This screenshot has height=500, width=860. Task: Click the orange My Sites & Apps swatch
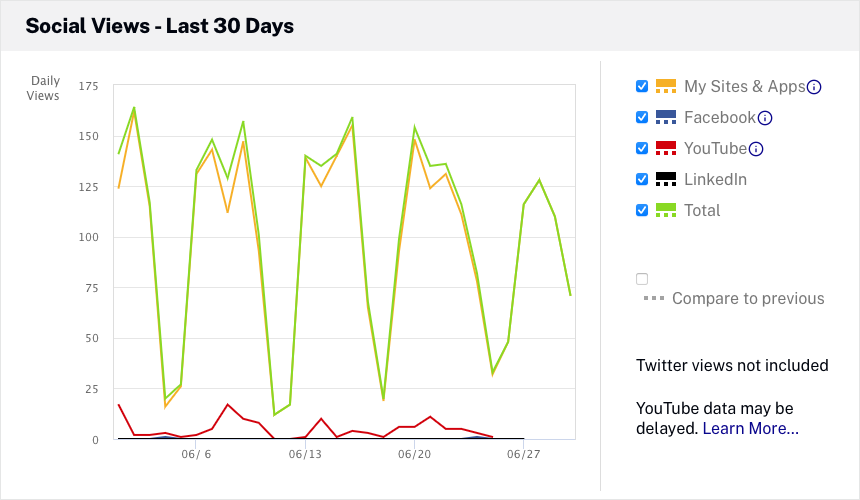(666, 86)
